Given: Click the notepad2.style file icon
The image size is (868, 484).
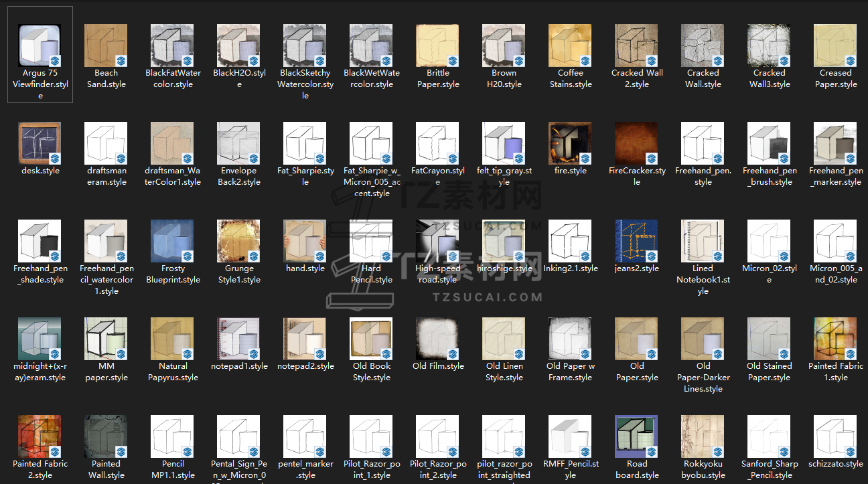Looking at the screenshot, I should 305,339.
